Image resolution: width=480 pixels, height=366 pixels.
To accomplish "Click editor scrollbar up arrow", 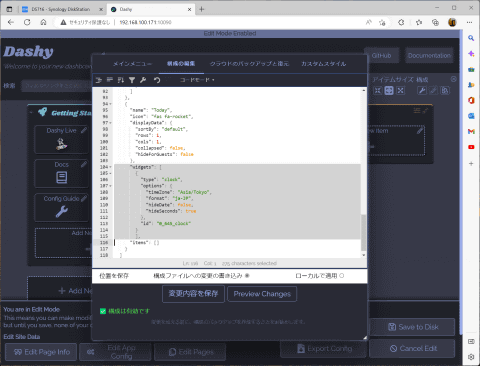I will 364,90.
